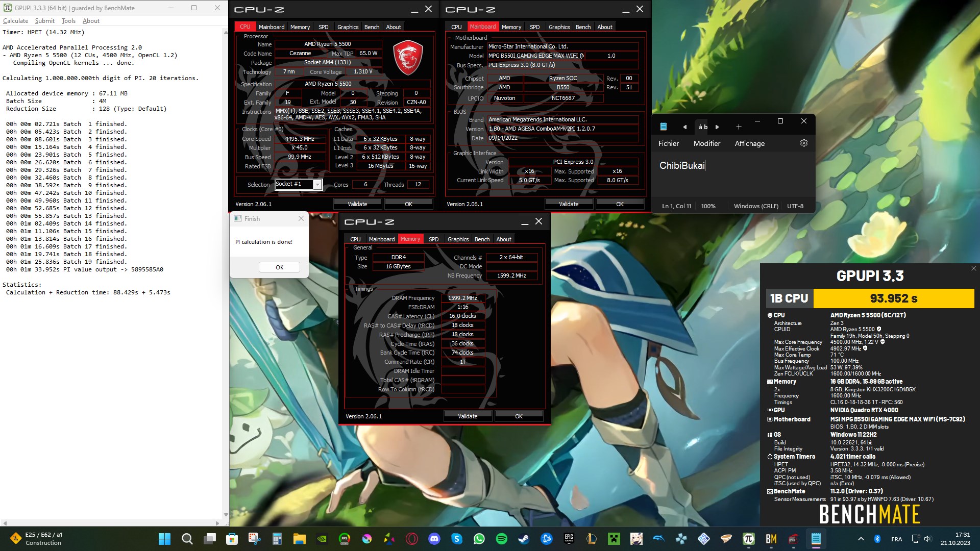This screenshot has width=980, height=551.
Task: Click OK in CPU-Z Mainboard window
Action: [x=620, y=204]
